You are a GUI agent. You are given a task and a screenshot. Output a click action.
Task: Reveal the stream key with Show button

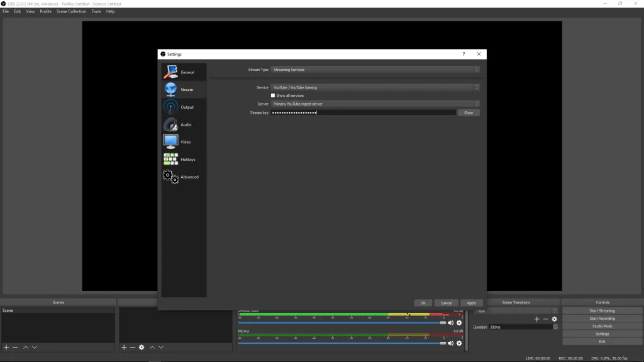click(468, 112)
